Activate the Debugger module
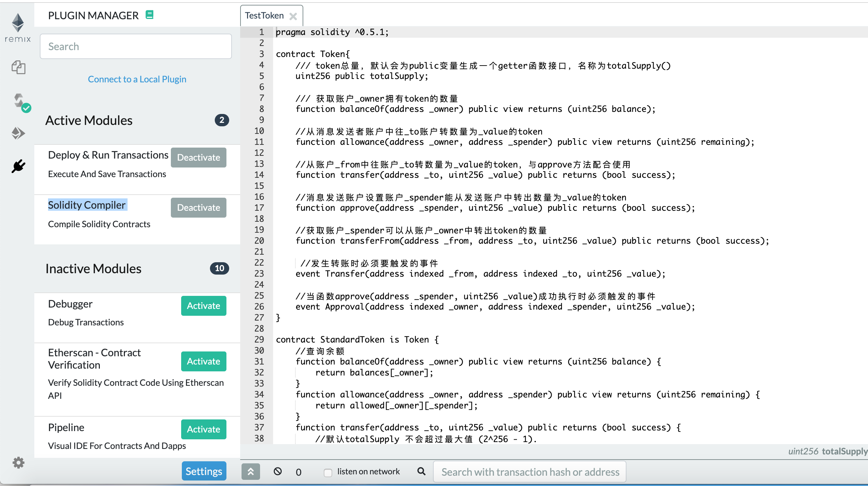868x486 pixels. tap(203, 305)
